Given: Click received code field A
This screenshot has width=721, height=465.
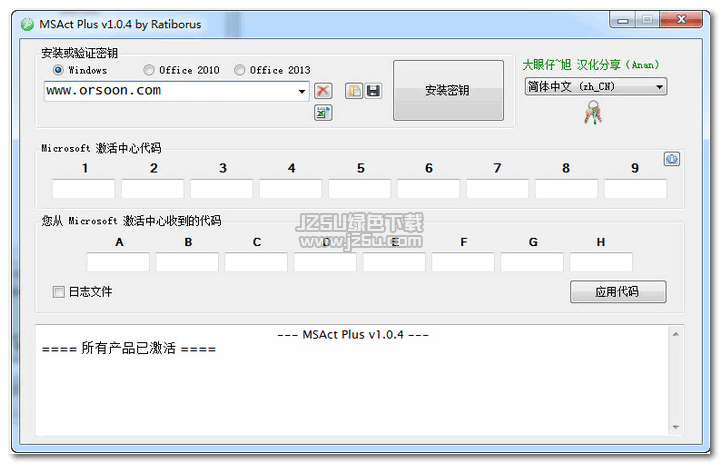Looking at the screenshot, I should (x=118, y=262).
